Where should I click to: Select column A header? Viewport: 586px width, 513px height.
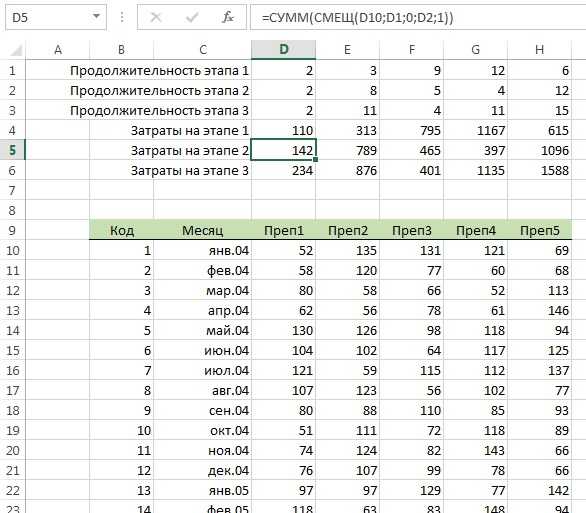(58, 50)
